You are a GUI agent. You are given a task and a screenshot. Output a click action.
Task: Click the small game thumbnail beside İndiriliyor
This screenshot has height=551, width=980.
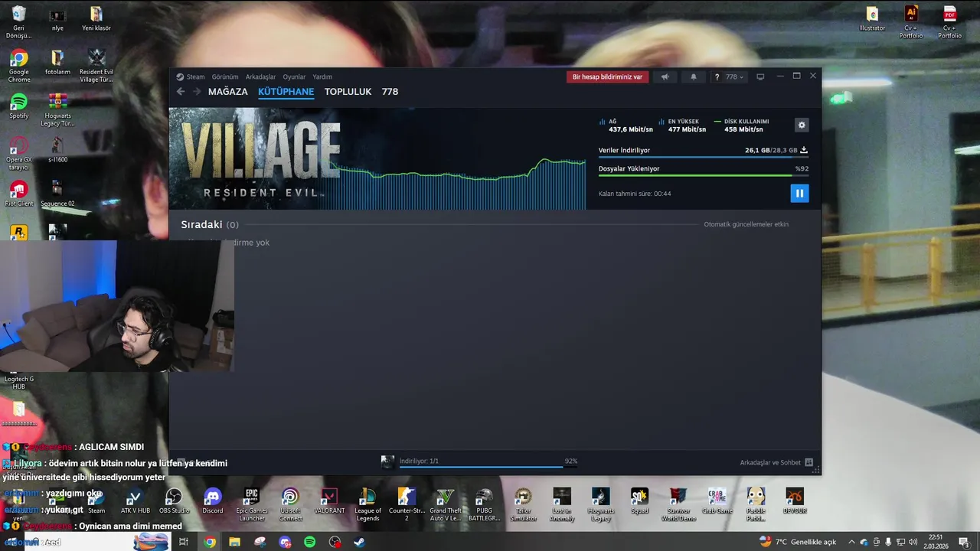[387, 461]
